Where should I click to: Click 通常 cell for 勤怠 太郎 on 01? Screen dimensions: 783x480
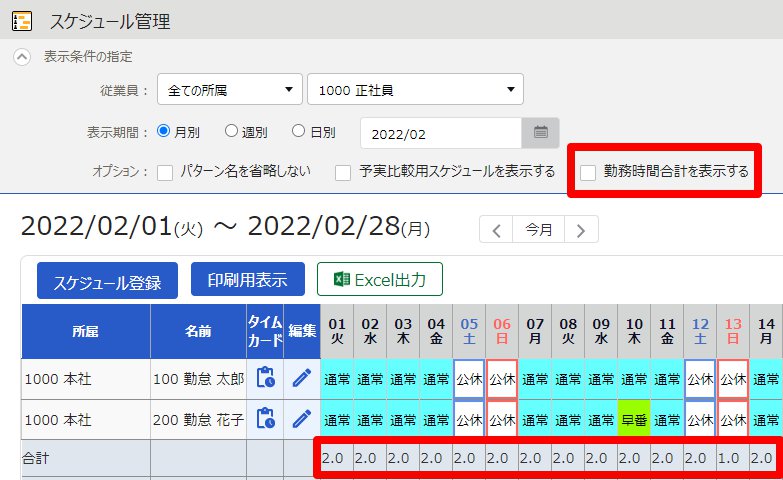(337, 379)
